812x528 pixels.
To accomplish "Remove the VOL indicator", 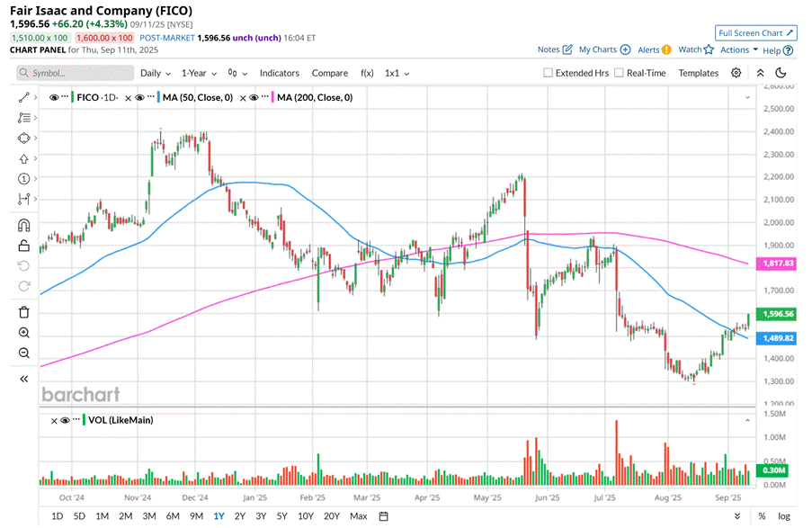I will pos(54,421).
